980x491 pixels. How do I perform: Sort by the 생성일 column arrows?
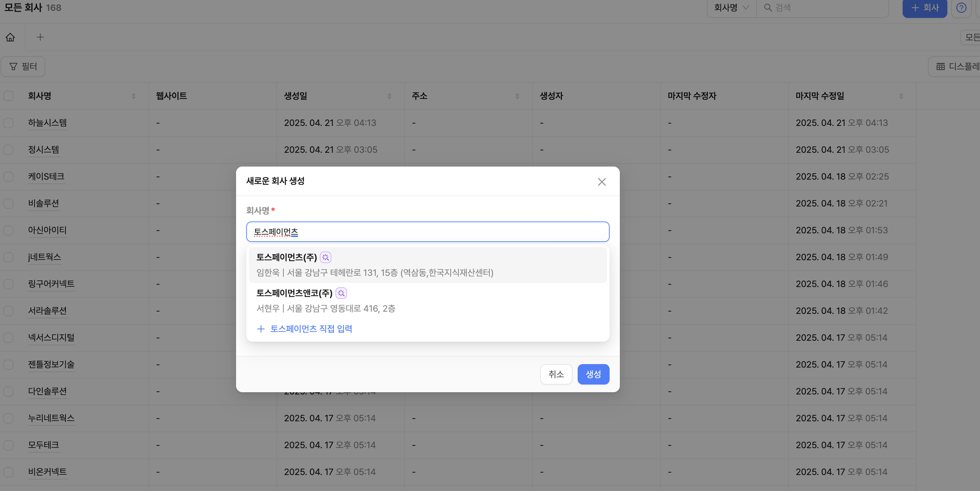click(x=389, y=96)
